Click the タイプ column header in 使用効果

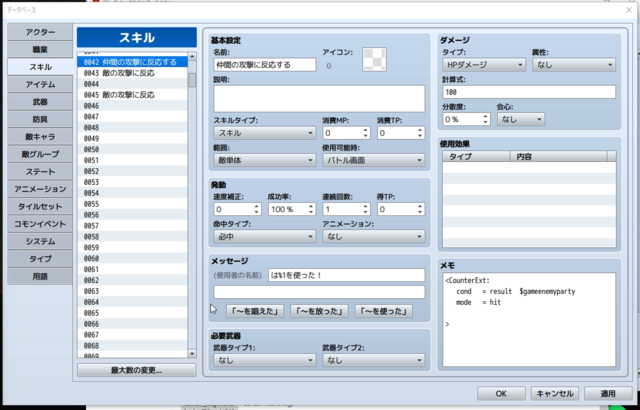pos(476,157)
